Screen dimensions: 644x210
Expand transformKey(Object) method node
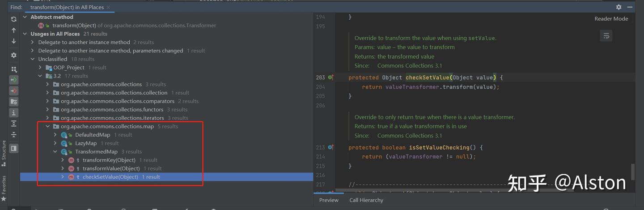point(63,160)
